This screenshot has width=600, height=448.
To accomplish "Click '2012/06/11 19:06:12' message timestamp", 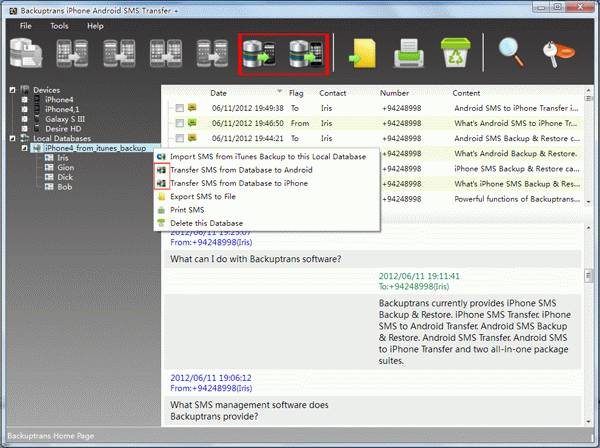I will point(211,378).
